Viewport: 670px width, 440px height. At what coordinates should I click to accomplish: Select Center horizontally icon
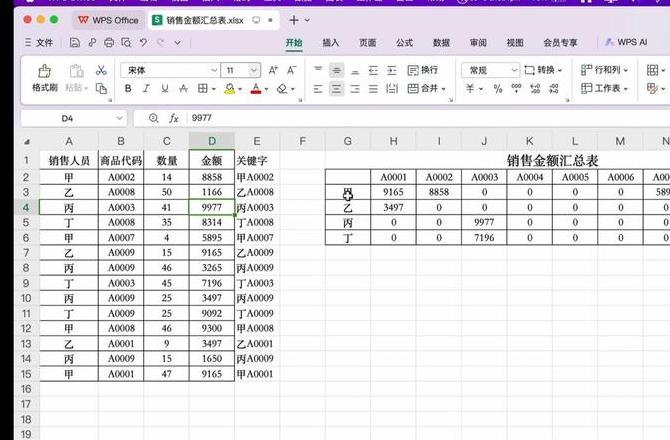pos(337,89)
